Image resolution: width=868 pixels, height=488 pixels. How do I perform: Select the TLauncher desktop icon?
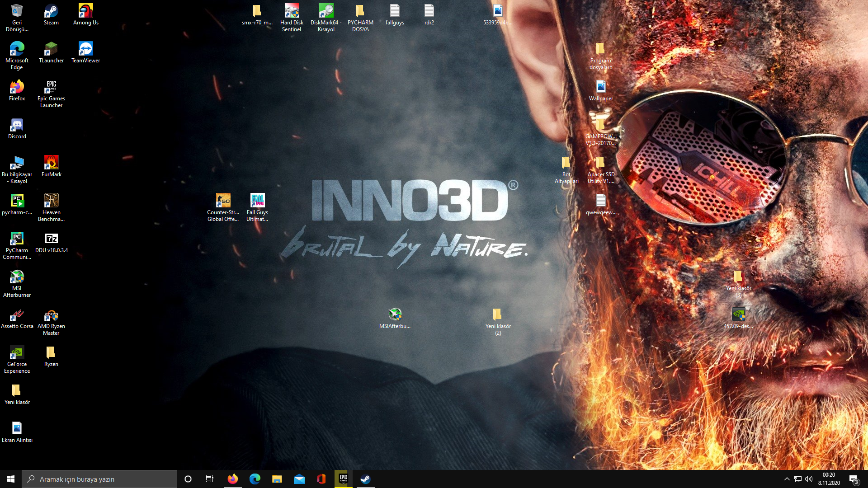click(51, 52)
